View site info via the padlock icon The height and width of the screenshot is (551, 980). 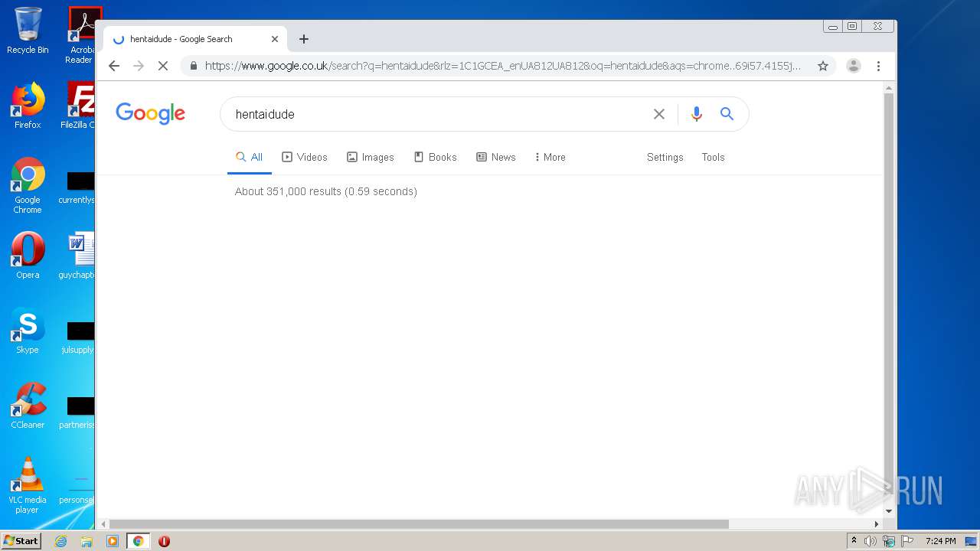193,66
